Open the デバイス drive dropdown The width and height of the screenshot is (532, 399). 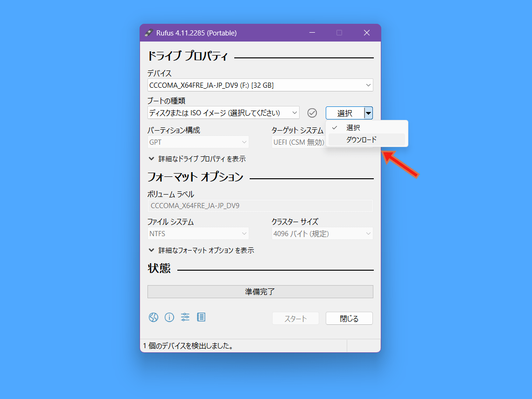coord(260,85)
